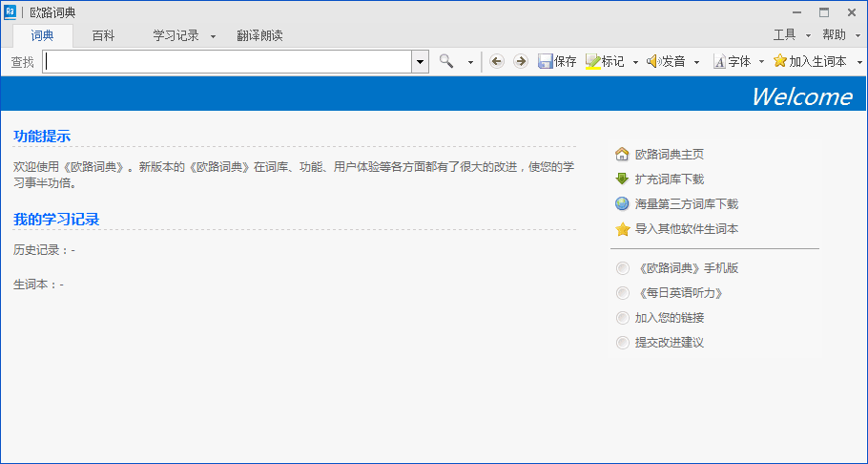Open the 发音 dropdown arrow
The width and height of the screenshot is (868, 464).
[696, 62]
